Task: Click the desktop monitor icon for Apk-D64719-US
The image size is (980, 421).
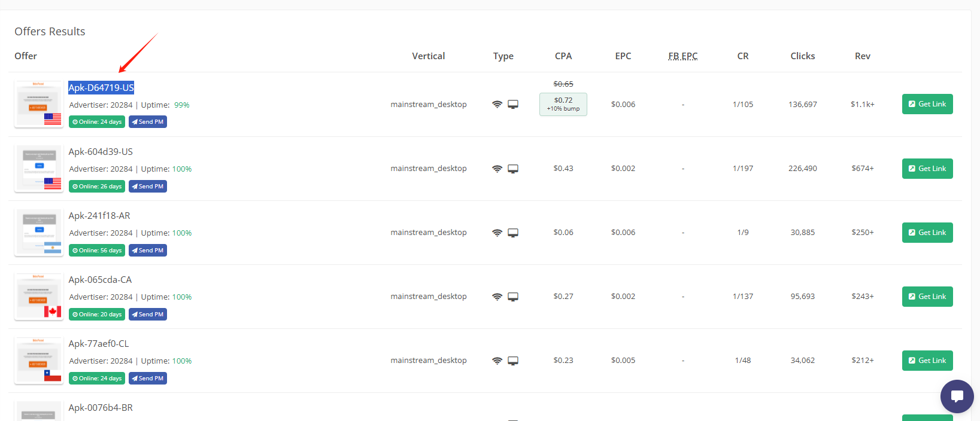Action: pyautogui.click(x=513, y=104)
